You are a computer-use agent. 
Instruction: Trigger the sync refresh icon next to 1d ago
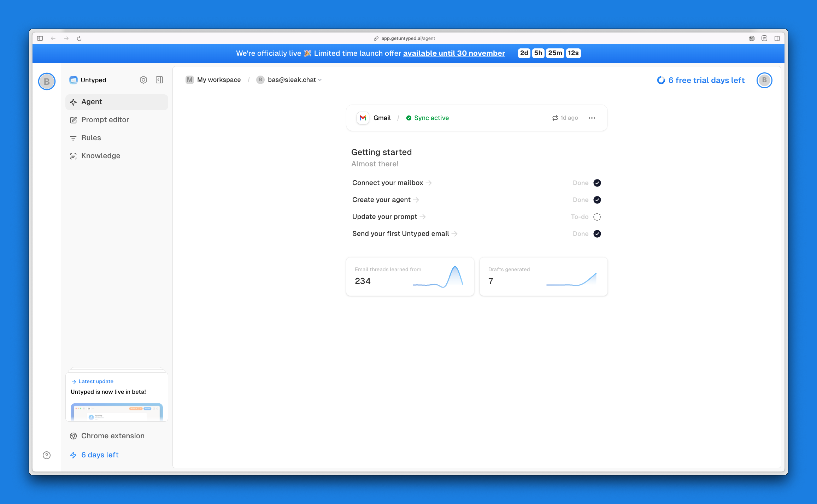(555, 118)
